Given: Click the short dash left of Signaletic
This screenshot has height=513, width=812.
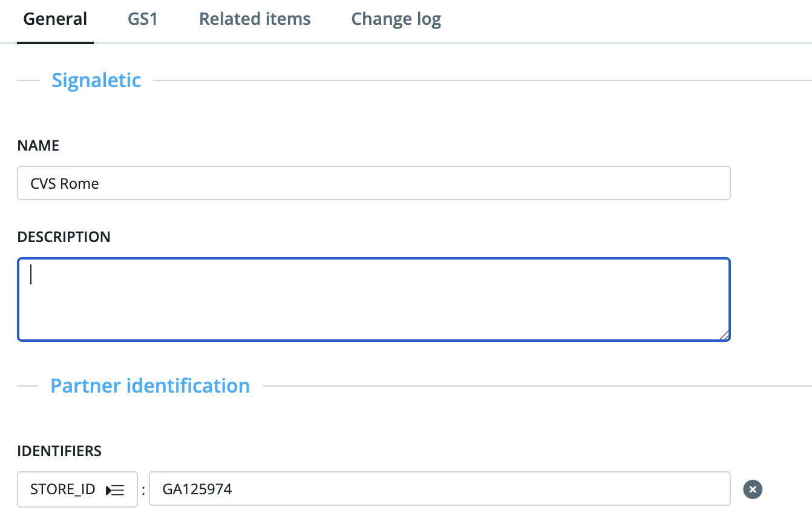Looking at the screenshot, I should (x=28, y=80).
